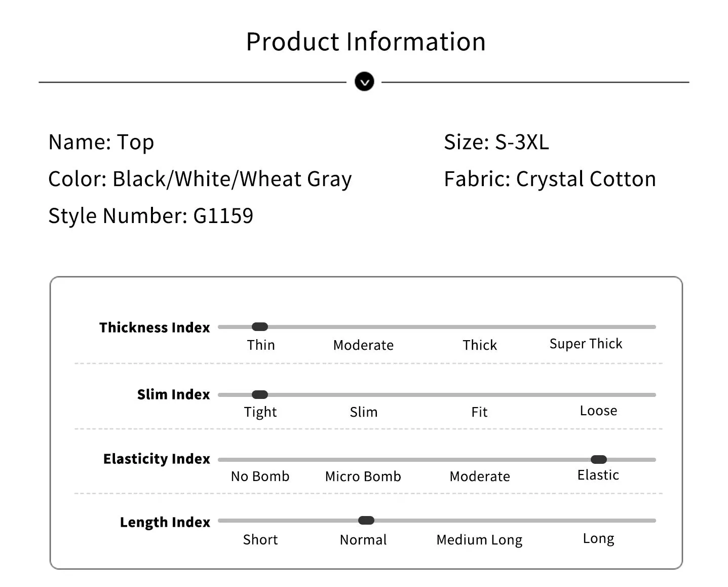The height and width of the screenshot is (587, 728).
Task: Click the Long label on Length Index
Action: (599, 539)
